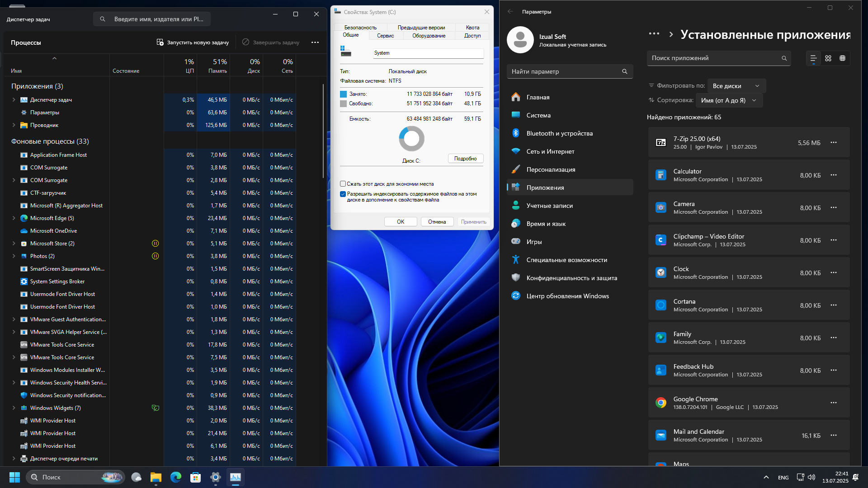The height and width of the screenshot is (488, 868).
Task: Click the Settings gear on taskbar
Action: tap(216, 477)
